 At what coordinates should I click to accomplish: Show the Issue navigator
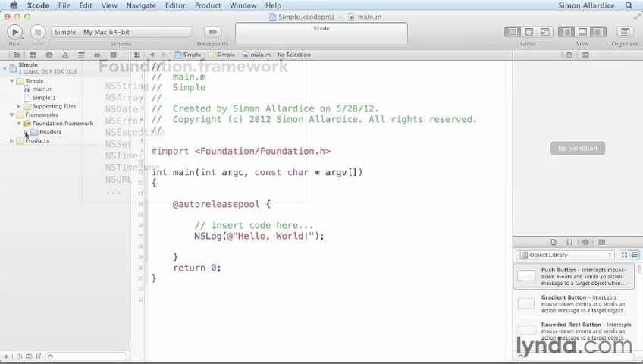[65, 55]
